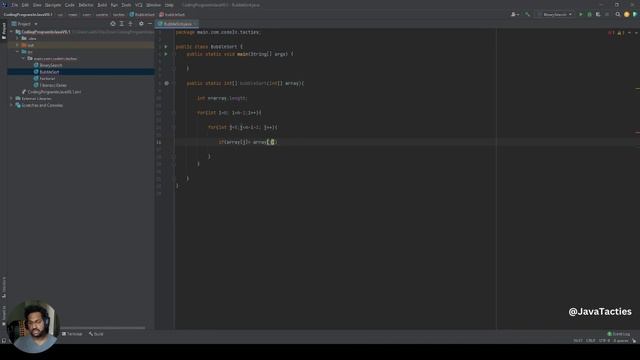
Task: Open the Event Log in status bar
Action: click(x=619, y=334)
